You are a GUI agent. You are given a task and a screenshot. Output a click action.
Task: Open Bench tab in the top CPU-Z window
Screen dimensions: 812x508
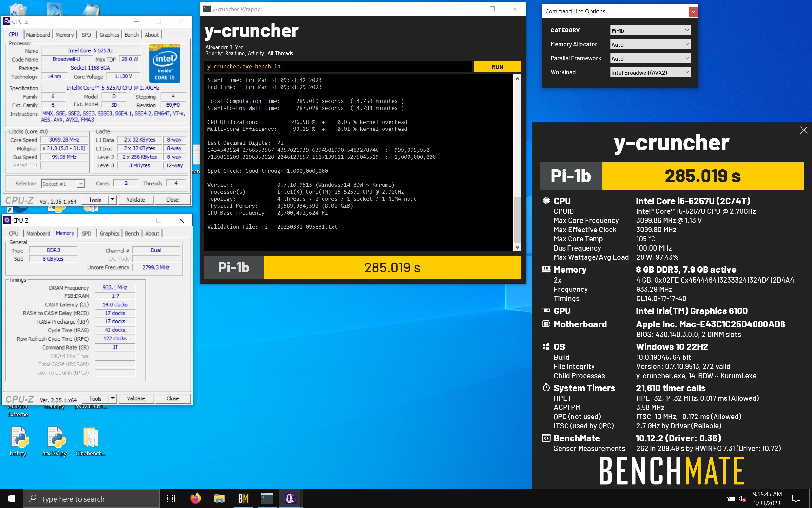pyautogui.click(x=132, y=35)
